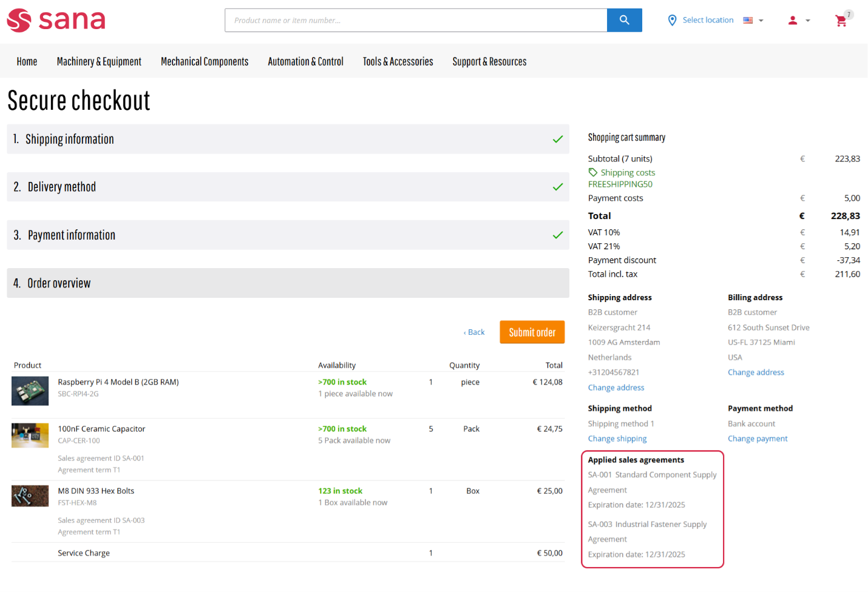Viewport: 868px width, 592px height.
Task: Open the Raspberry Pi product thumbnail
Action: coord(30,391)
